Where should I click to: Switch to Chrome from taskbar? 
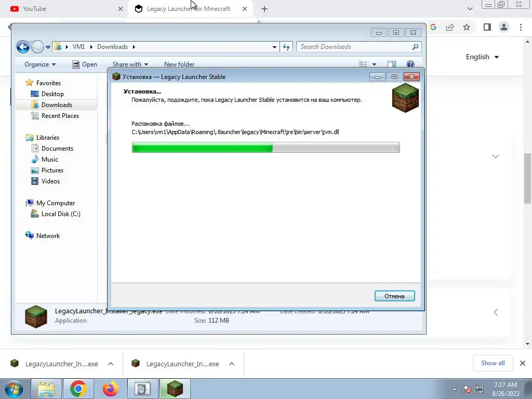coord(78,389)
